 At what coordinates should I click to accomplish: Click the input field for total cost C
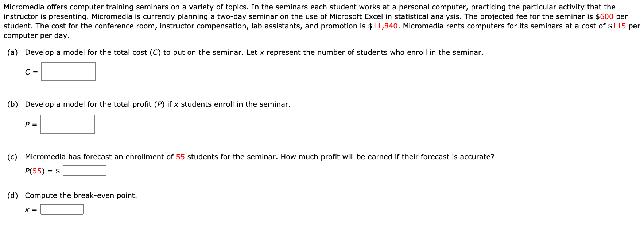[68, 72]
